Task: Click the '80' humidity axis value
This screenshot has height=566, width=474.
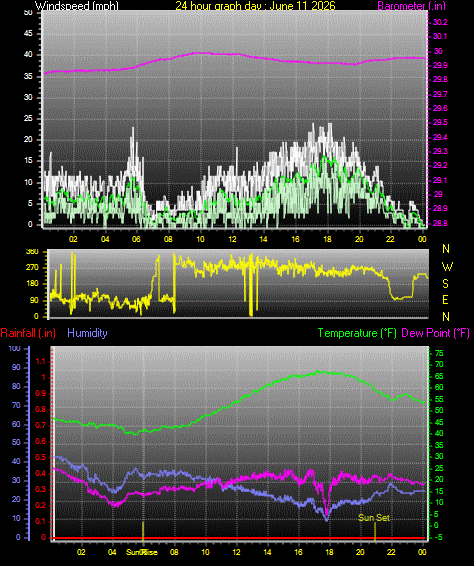Action: coord(16,386)
